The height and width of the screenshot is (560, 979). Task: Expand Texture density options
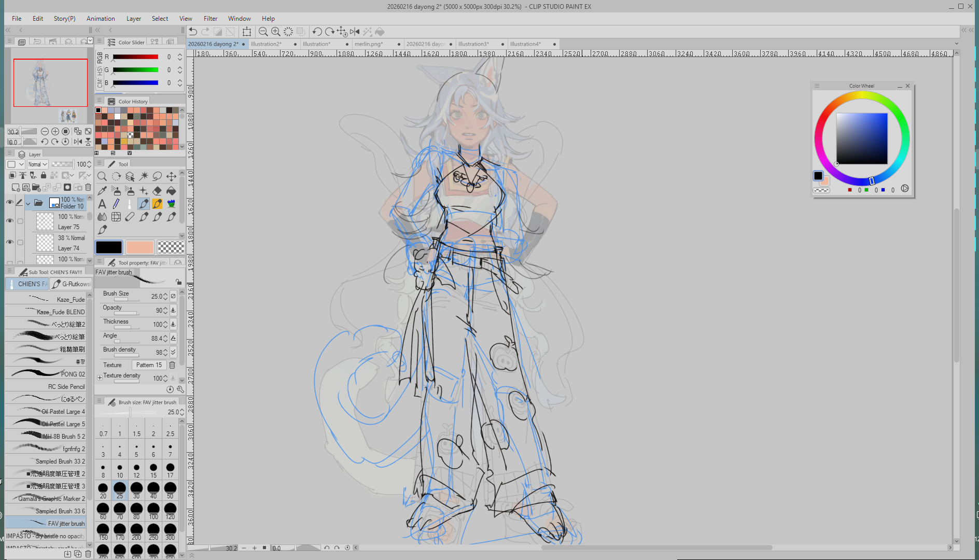pos(100,377)
